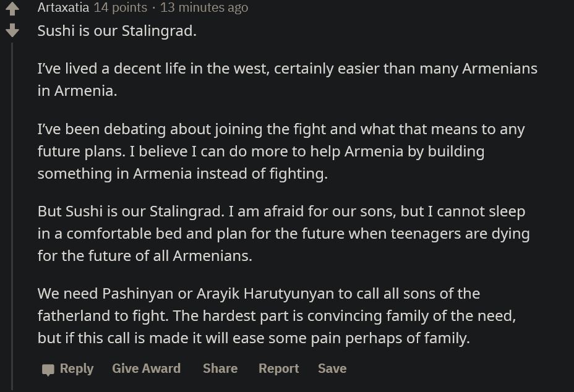
Task: Click the paragraph starting "I've lived a decent life"
Action: [x=287, y=79]
